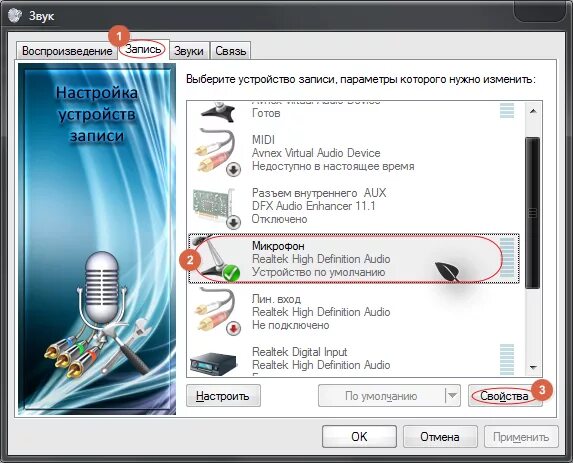Click the Не подключено status text
573x463 pixels.
(x=291, y=325)
